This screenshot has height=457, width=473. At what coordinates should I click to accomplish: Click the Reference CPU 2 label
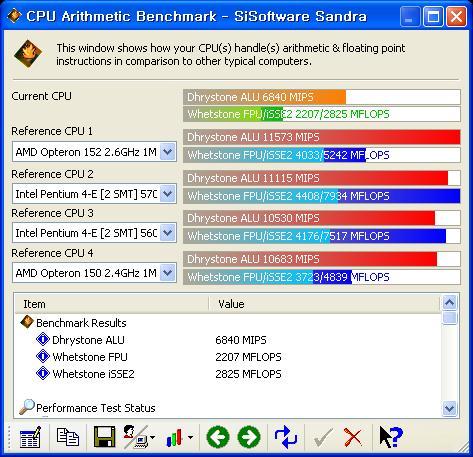tap(52, 174)
